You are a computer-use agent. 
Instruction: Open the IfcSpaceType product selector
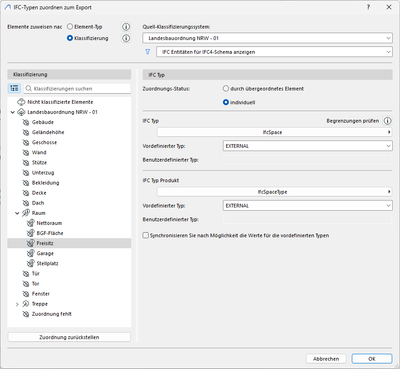click(274, 192)
